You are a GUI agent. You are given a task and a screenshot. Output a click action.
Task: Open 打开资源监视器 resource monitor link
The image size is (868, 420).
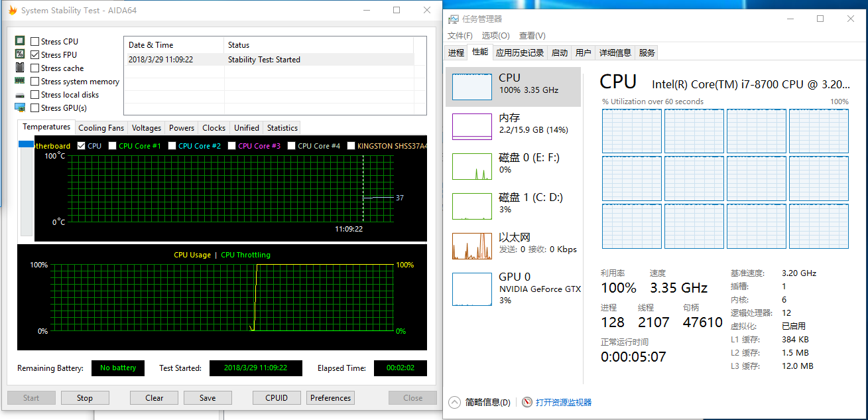point(564,402)
